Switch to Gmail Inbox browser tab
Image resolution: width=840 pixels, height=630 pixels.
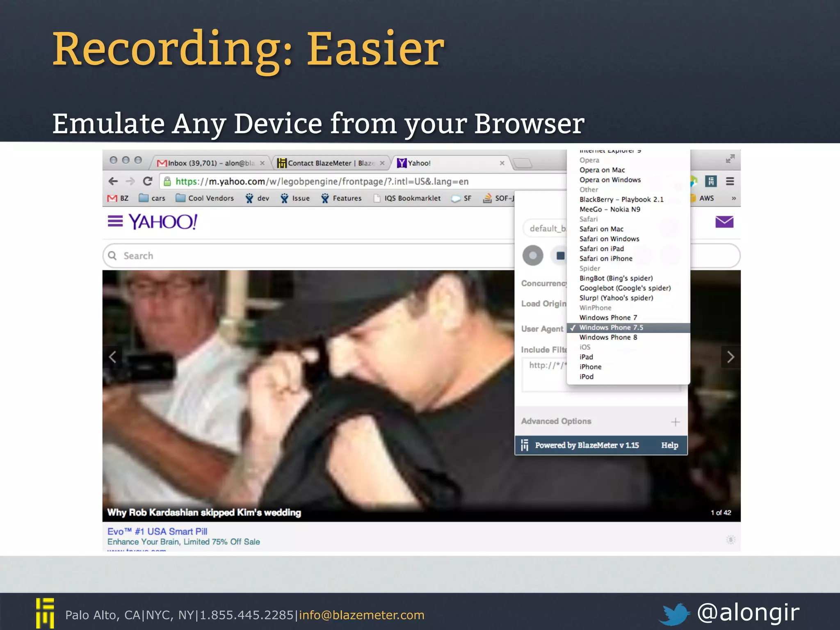[209, 163]
